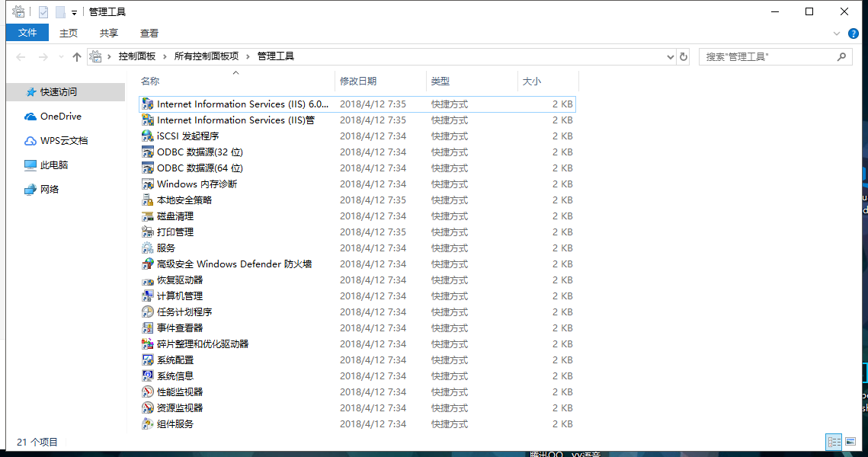Select 此电脑 in the navigation pane

click(54, 165)
